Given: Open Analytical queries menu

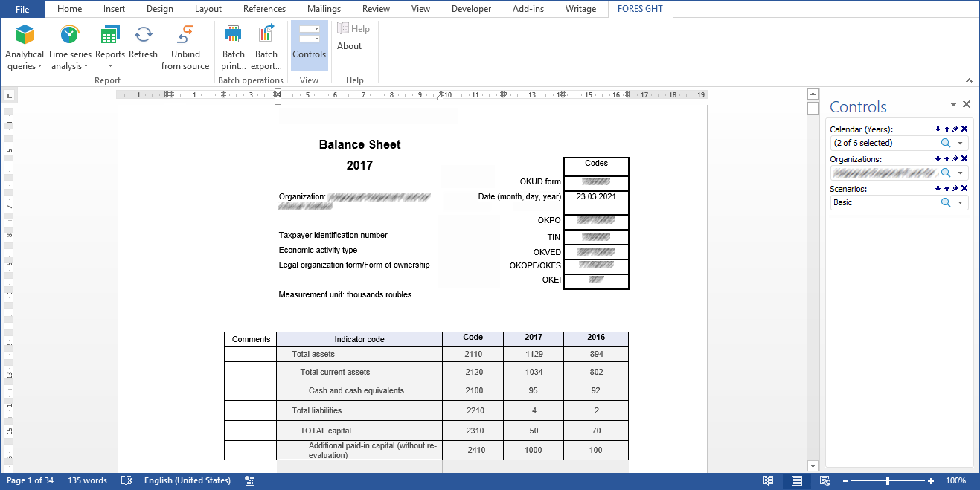Looking at the screenshot, I should (25, 48).
